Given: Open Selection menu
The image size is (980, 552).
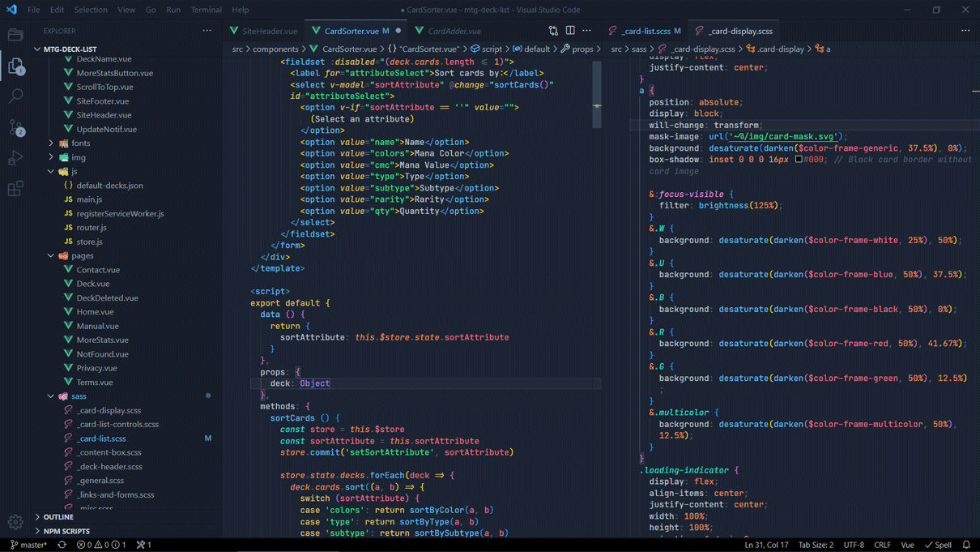Looking at the screenshot, I should coord(91,10).
